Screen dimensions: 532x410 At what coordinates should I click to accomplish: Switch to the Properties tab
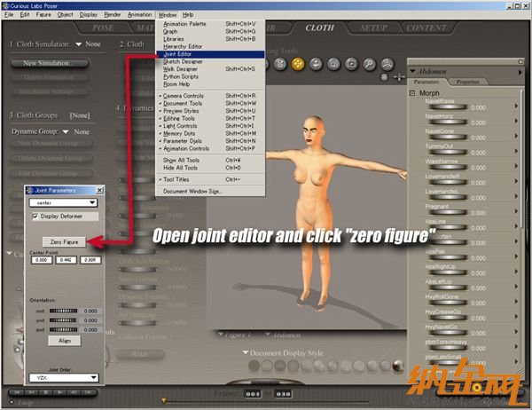467,82
